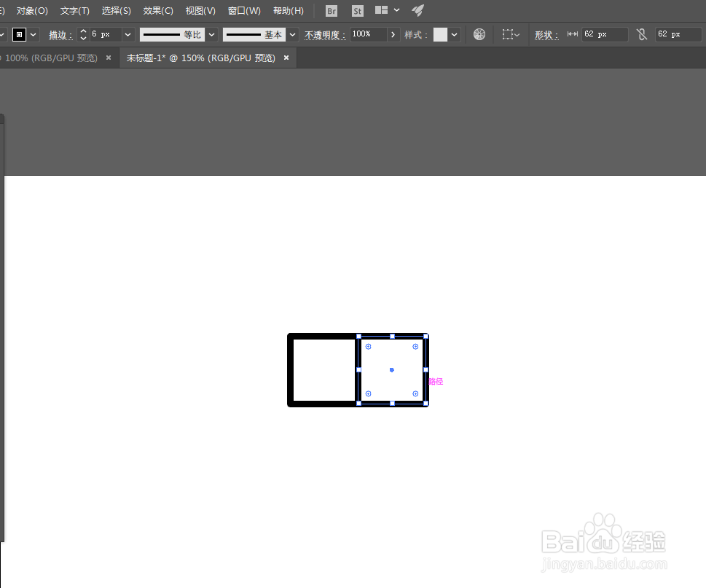Launch Adobe Bridge via Br icon
Viewport: 706px width, 588px height.
(332, 11)
